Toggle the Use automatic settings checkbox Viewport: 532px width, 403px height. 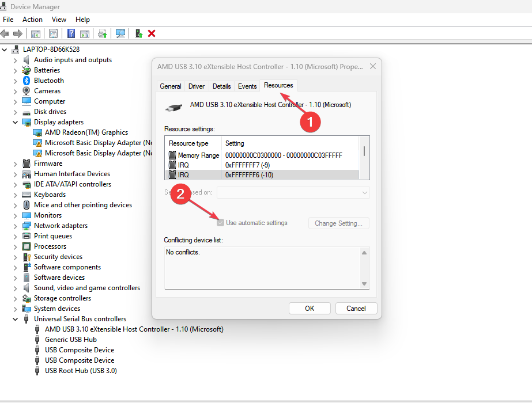221,223
